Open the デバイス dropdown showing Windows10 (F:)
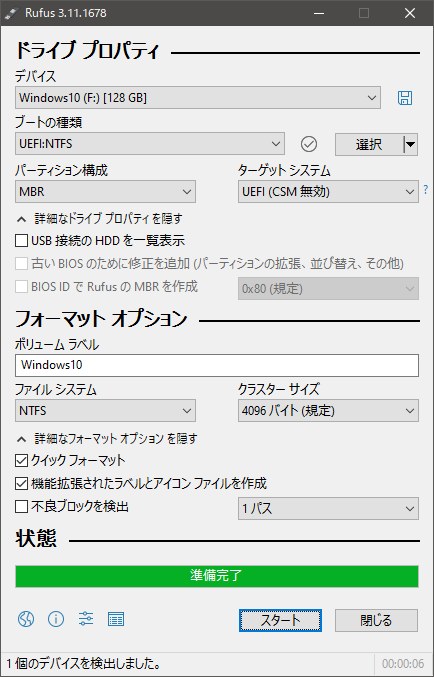The image size is (434, 677). 198,98
